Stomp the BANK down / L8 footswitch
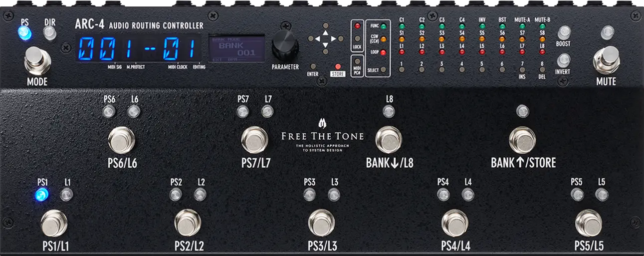Viewport: 644px width, 256px height. point(389,140)
